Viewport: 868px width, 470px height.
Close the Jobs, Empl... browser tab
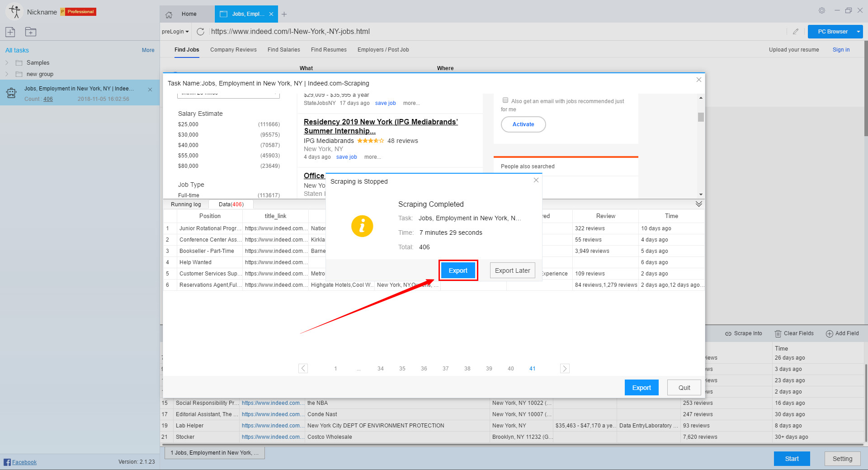pos(271,14)
